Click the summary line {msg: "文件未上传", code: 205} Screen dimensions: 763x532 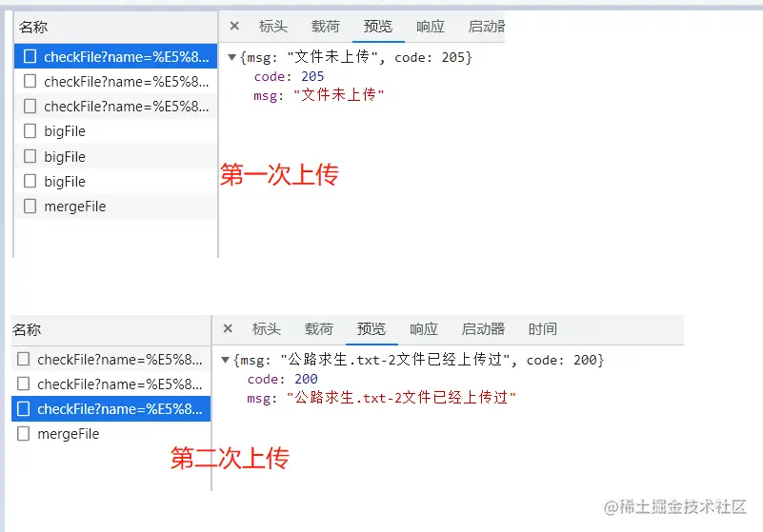click(355, 57)
